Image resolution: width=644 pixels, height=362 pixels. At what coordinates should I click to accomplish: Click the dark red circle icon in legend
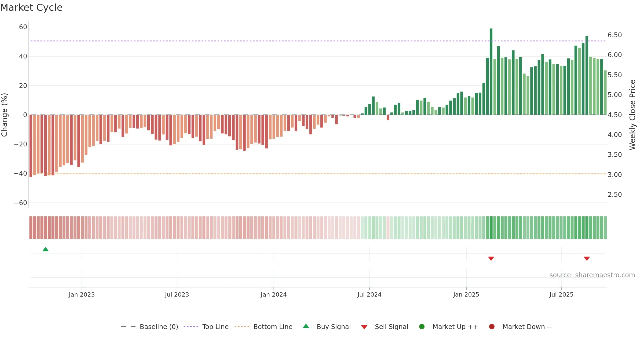(492, 327)
